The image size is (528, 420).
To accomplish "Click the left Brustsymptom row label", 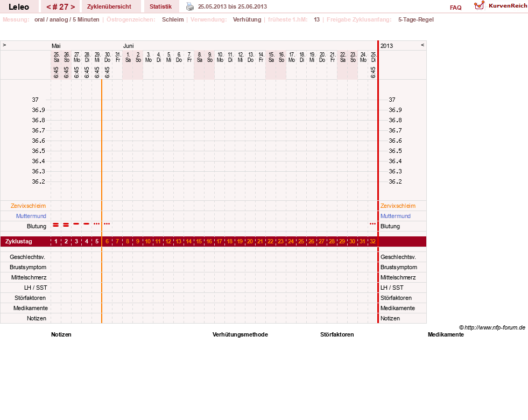I will 28,267.
